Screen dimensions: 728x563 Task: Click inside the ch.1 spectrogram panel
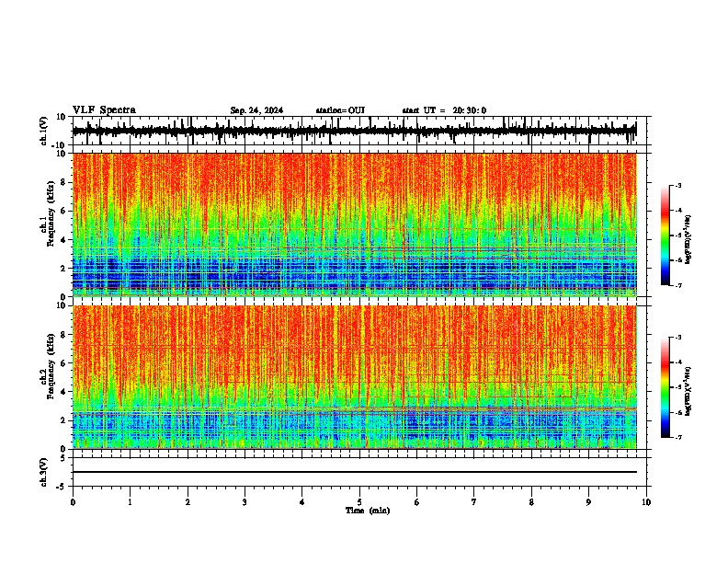[x=355, y=224]
